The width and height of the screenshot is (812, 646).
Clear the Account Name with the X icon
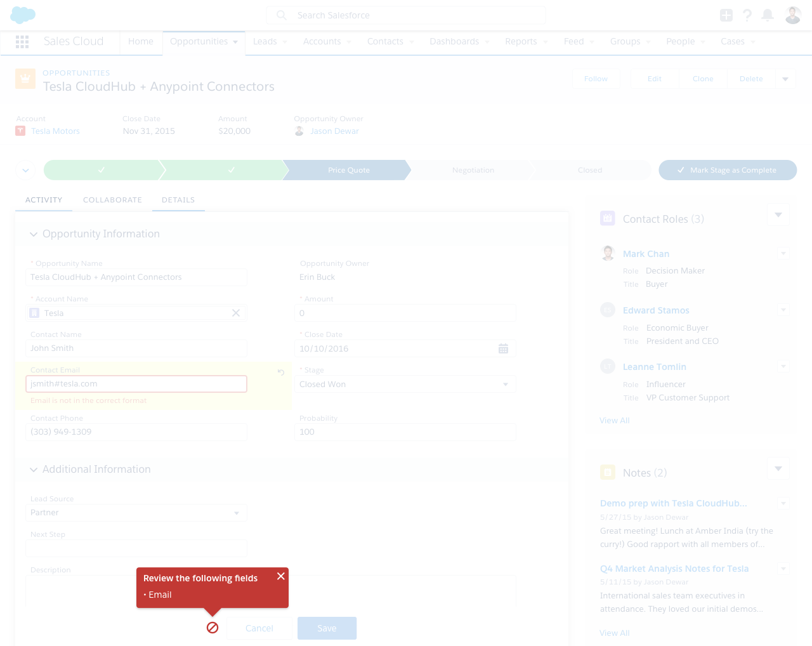[235, 313]
